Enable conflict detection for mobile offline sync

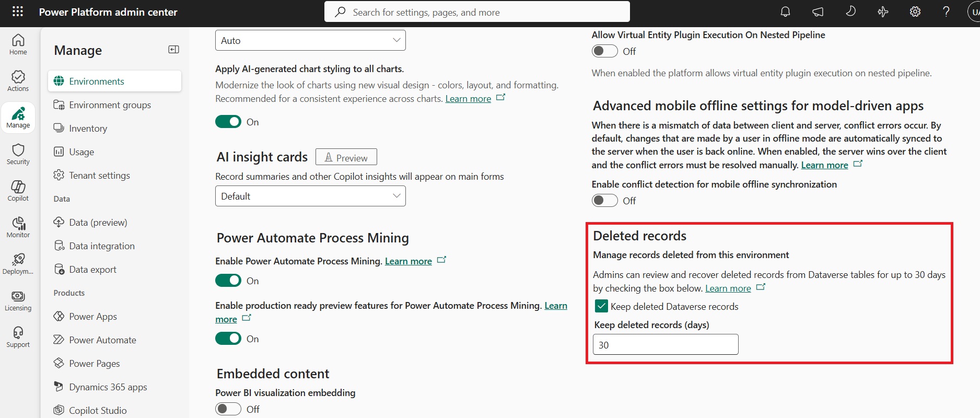tap(604, 201)
